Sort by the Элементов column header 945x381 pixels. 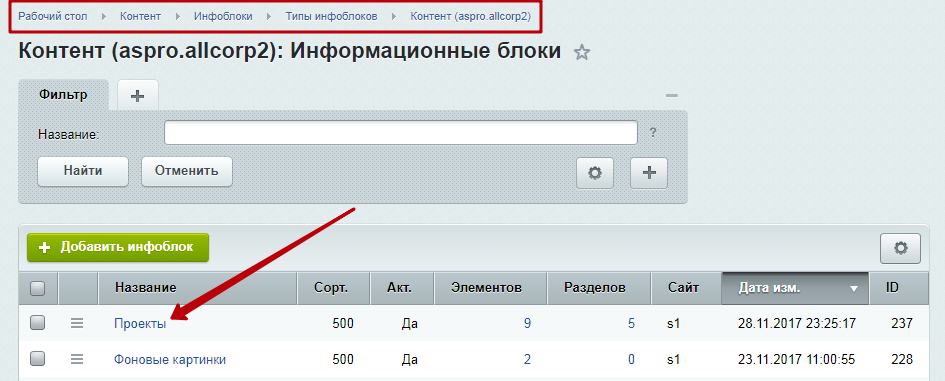click(490, 288)
